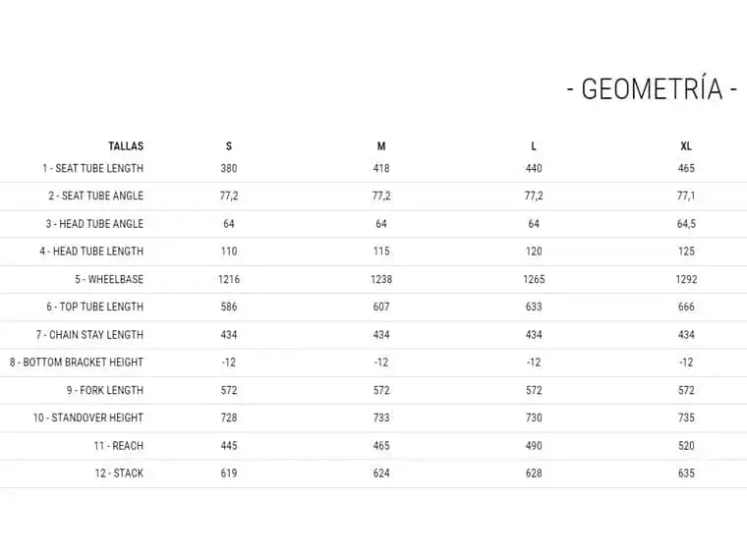Click the L size column header
Viewport: 747px width, 560px height.
(534, 146)
